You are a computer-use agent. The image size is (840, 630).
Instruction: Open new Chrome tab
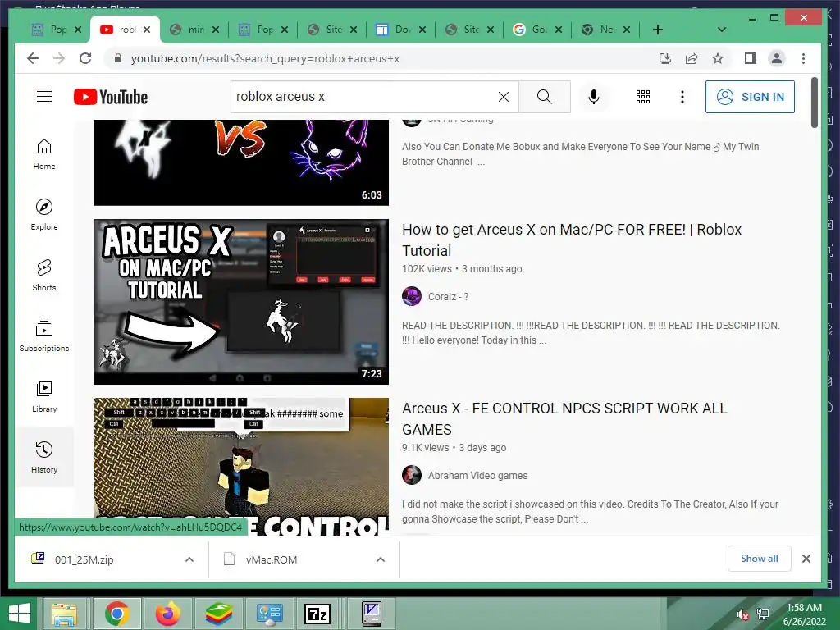coord(658,30)
